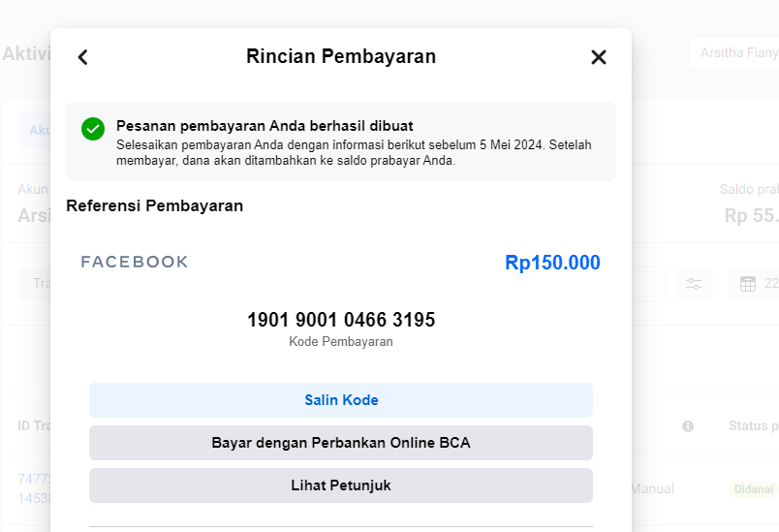Close the Rincian Pembayaran dialog
Screen dimensions: 779x532
click(x=599, y=57)
